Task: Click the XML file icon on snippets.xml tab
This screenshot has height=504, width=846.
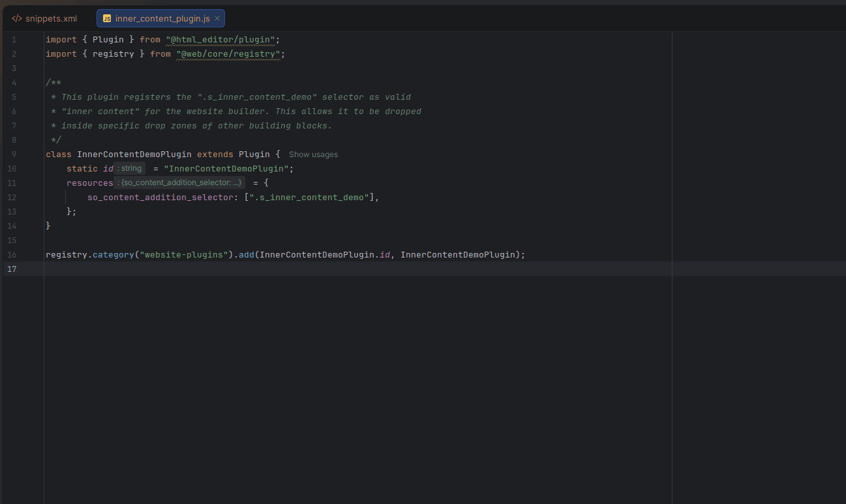Action: point(17,18)
